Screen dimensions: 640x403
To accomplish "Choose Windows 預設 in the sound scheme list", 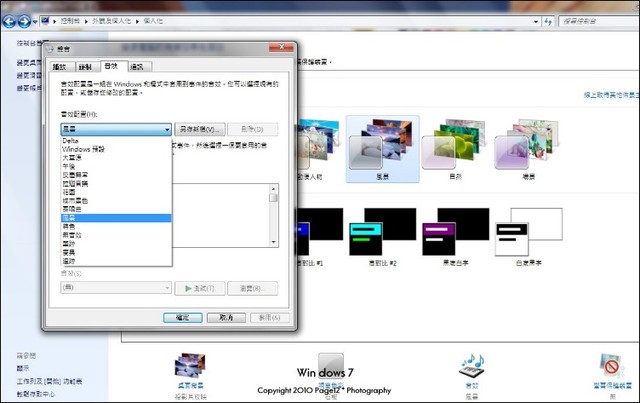I will (x=116, y=149).
